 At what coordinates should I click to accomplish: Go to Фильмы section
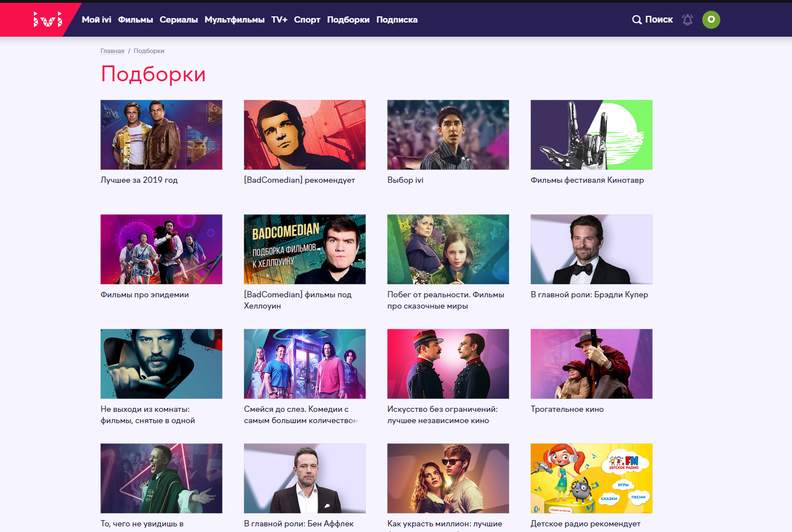[135, 20]
